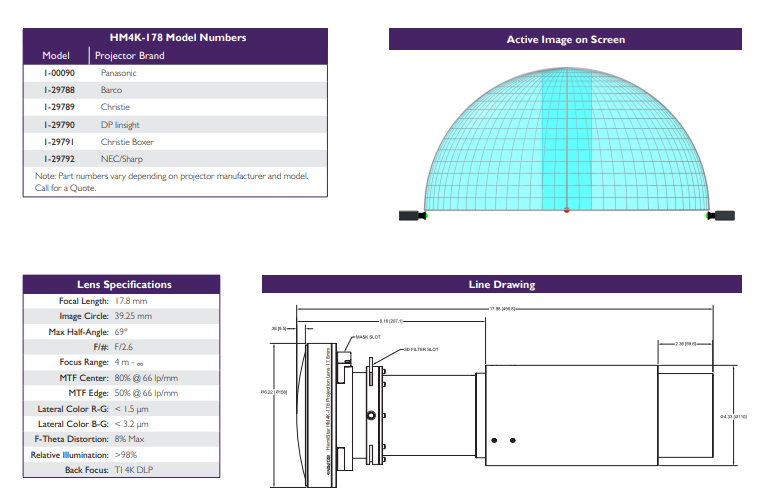
Task: Click the 'Christie Boxer' brand cell
Action: click(127, 142)
